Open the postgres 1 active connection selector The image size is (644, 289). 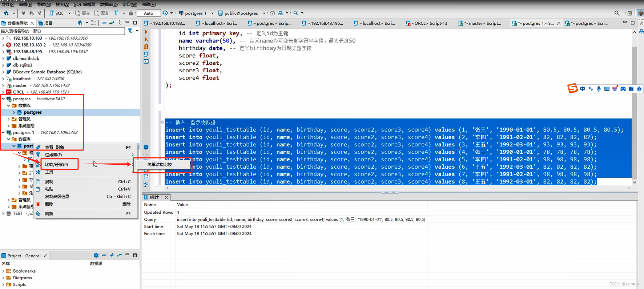tap(196, 13)
